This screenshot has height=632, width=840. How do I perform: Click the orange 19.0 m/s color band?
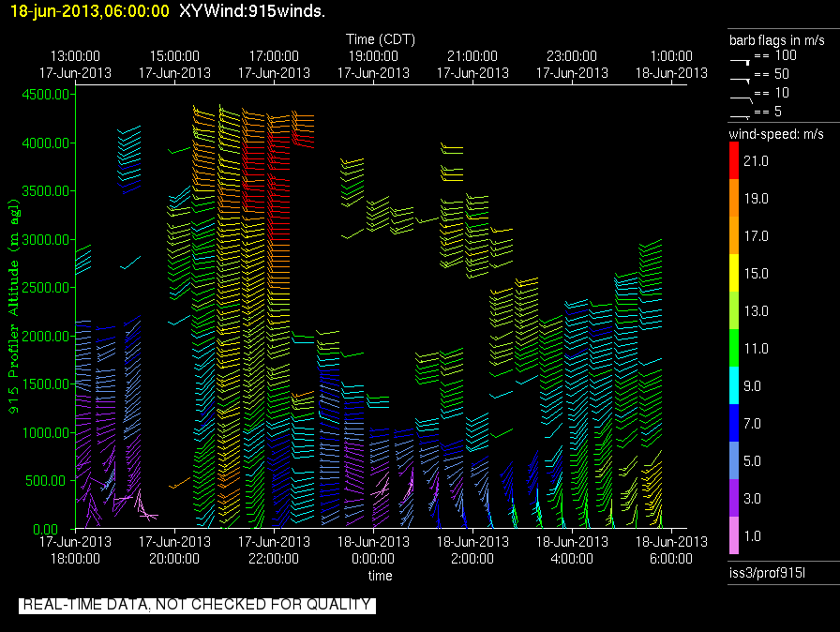(x=734, y=198)
